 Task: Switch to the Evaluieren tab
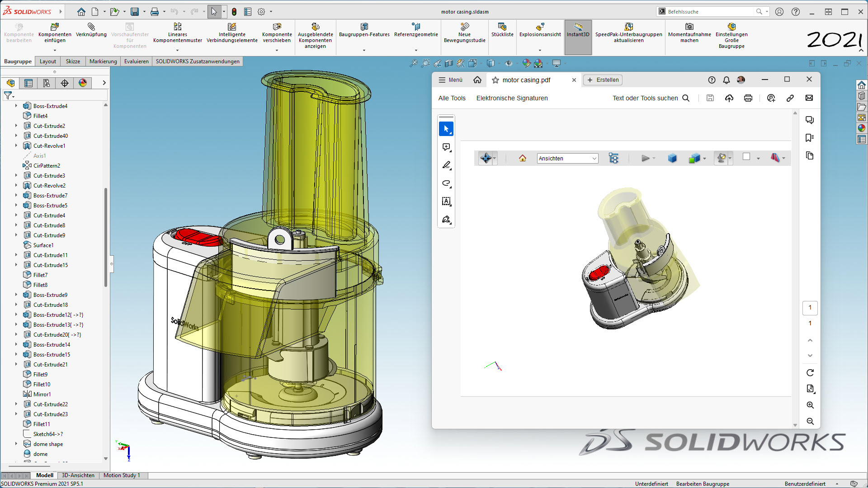(136, 61)
